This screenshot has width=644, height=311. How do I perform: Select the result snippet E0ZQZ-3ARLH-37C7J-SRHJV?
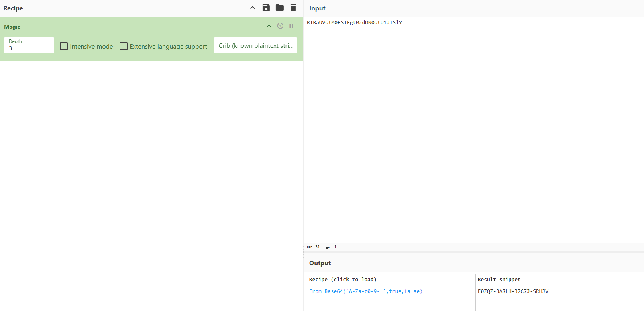(x=513, y=291)
